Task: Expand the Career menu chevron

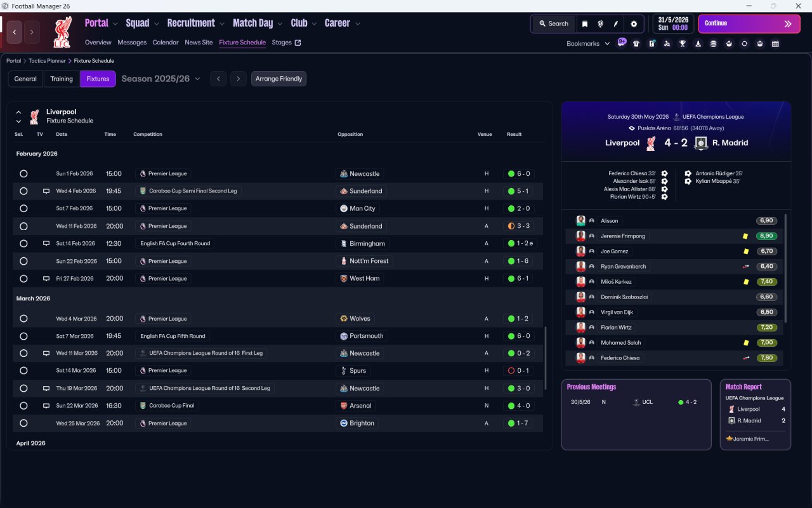Action: (x=358, y=24)
